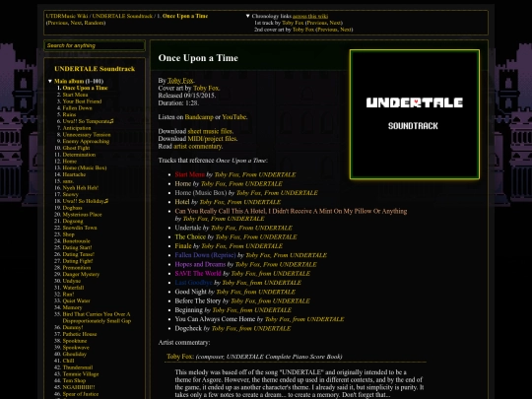The height and width of the screenshot is (399, 532).
Task: Open a Random track from header
Action: 94,23
